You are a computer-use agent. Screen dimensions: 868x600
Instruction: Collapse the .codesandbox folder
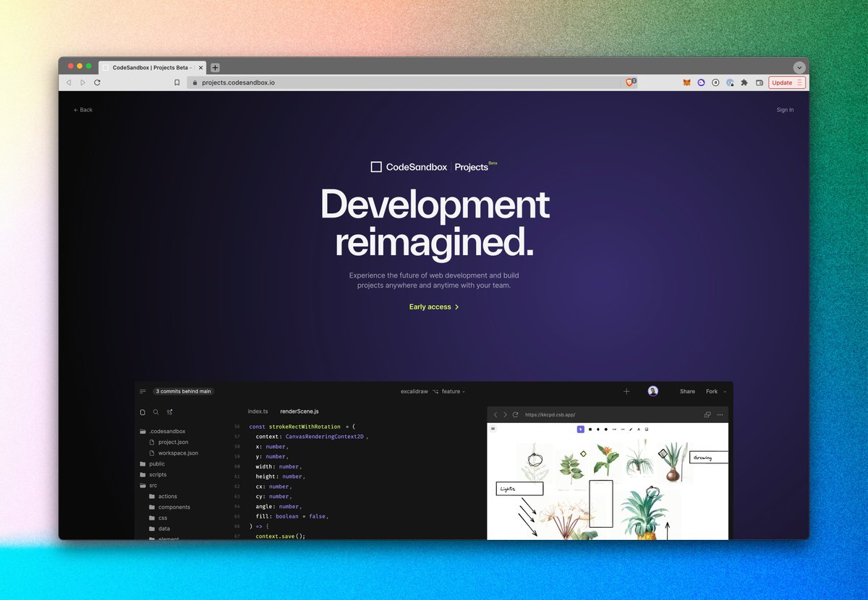(x=163, y=432)
